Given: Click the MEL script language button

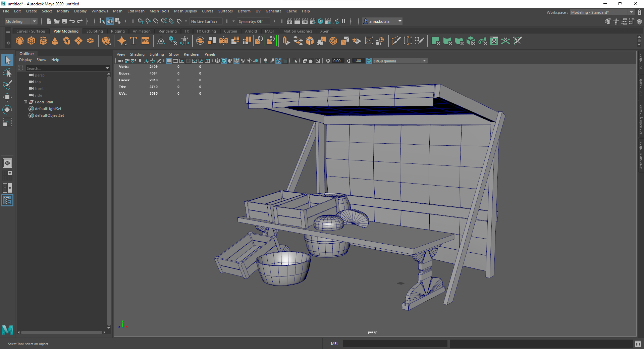Looking at the screenshot, I should click(334, 344).
